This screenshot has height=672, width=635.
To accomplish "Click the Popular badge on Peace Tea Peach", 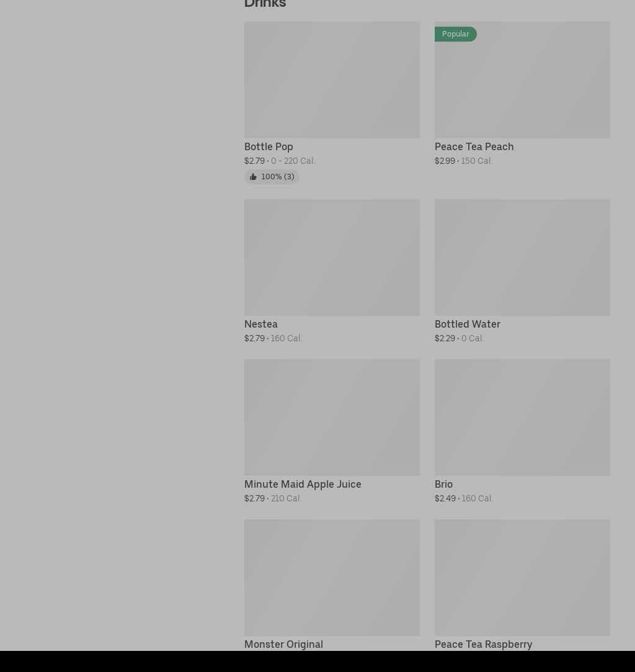I will coord(455,34).
